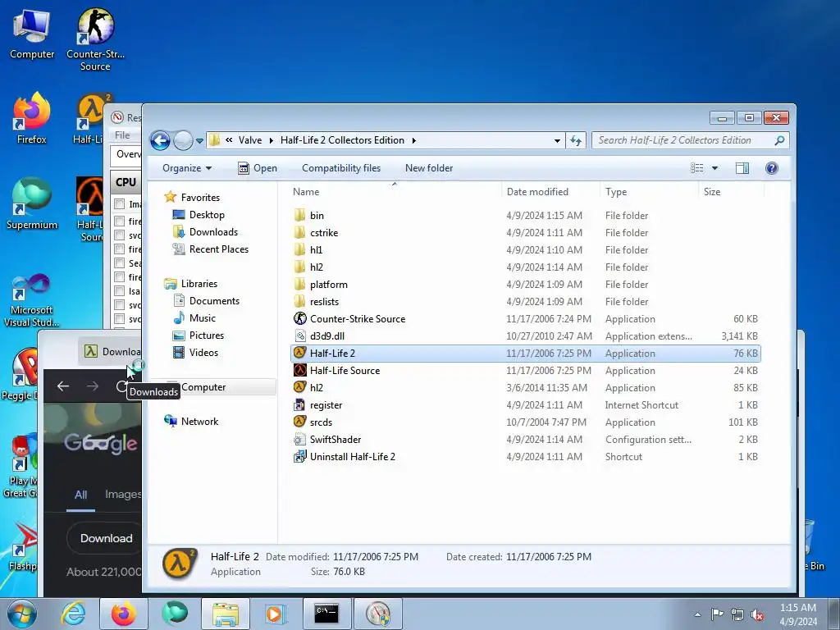Screen dimensions: 840x630
Task: Select the bin folder
Action: pos(526,216)
